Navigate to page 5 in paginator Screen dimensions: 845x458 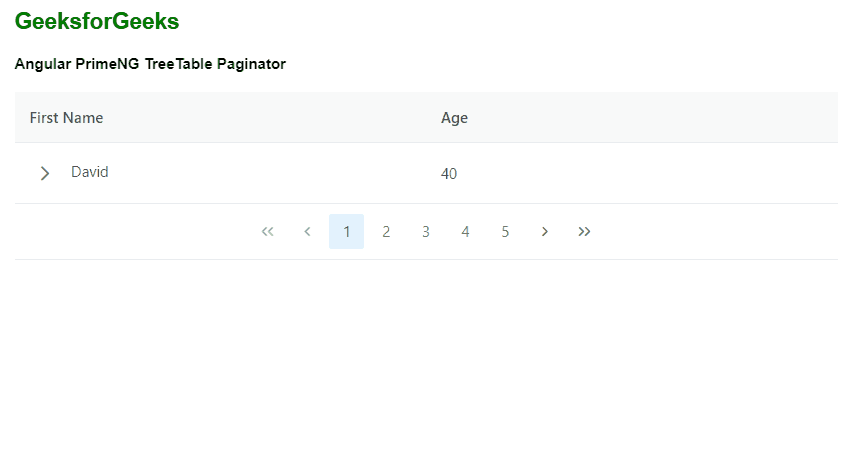click(505, 232)
